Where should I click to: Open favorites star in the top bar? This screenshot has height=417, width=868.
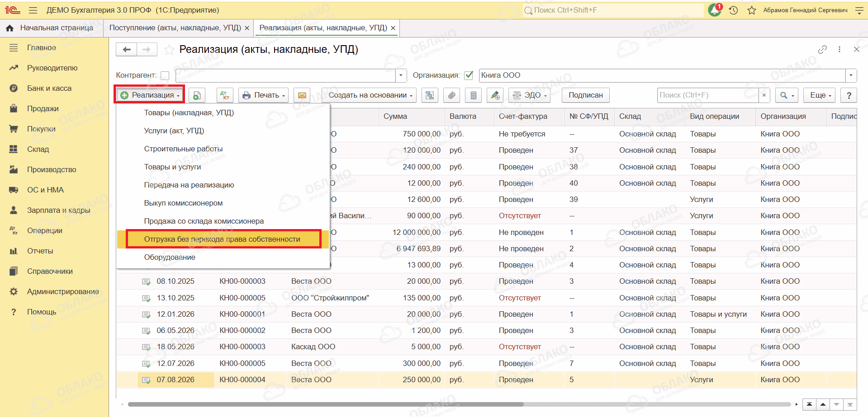coord(751,10)
